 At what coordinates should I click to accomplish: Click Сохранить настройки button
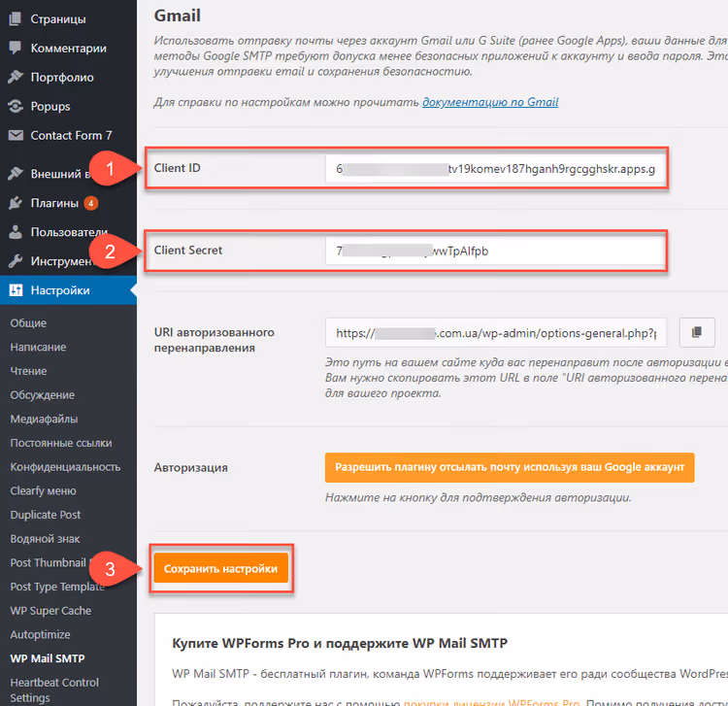coord(221,568)
